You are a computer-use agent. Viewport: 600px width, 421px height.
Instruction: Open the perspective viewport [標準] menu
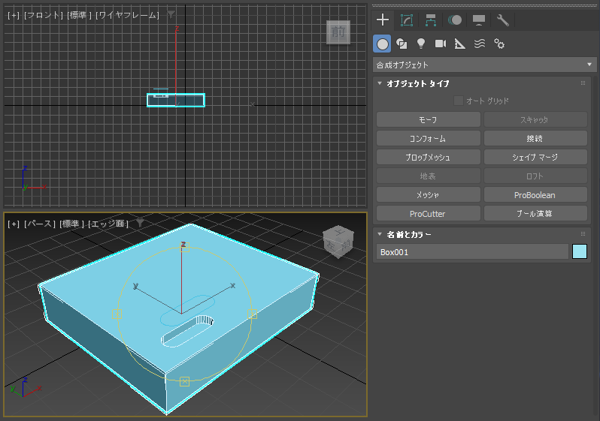pos(72,224)
